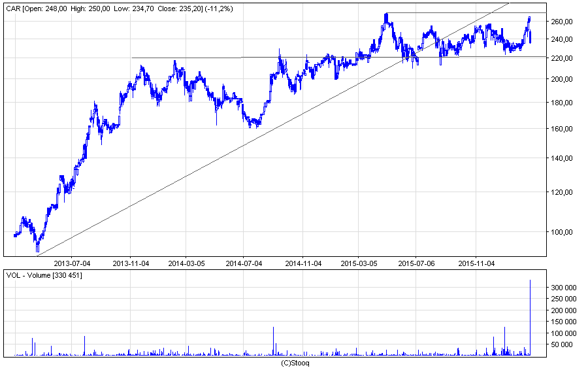Click the (C)Stooq copyright text

click(295, 363)
